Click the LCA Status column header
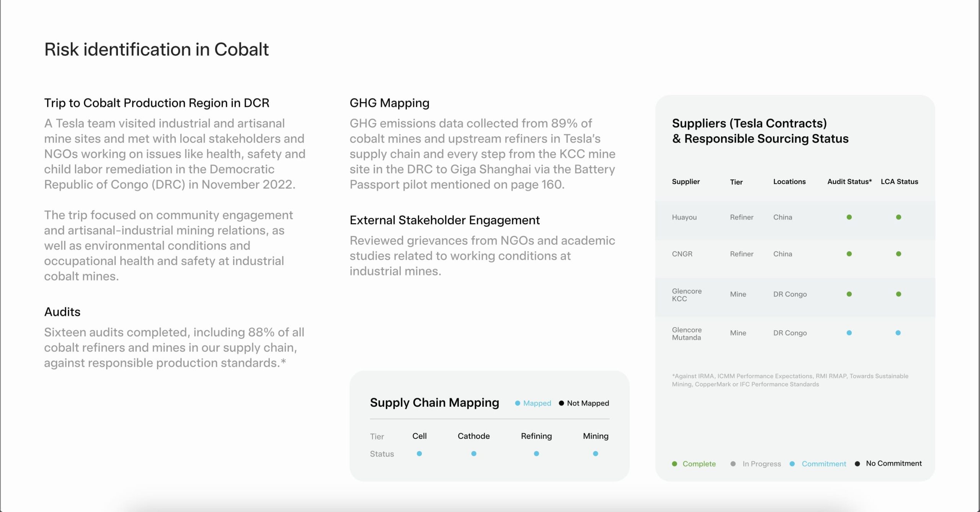The image size is (980, 512). click(899, 182)
